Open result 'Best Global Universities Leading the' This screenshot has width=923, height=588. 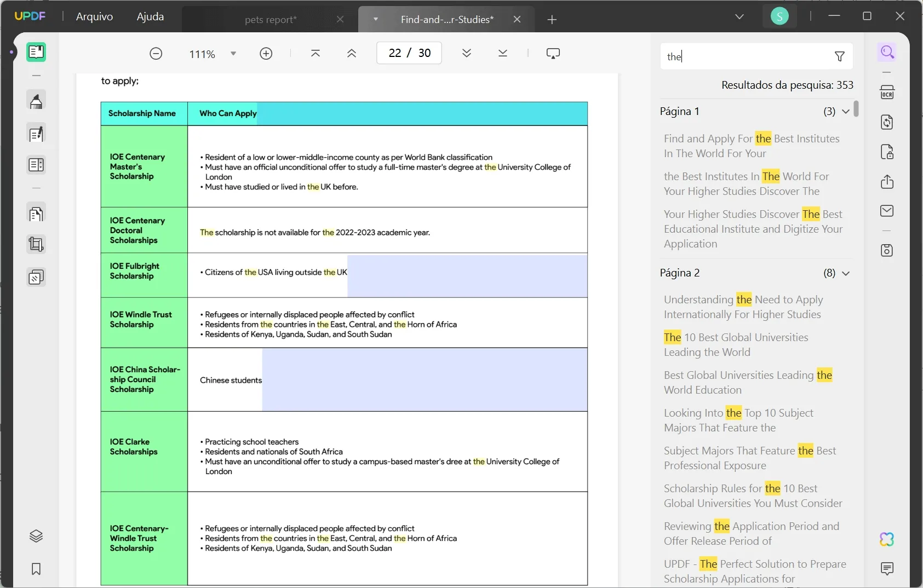[x=748, y=383]
